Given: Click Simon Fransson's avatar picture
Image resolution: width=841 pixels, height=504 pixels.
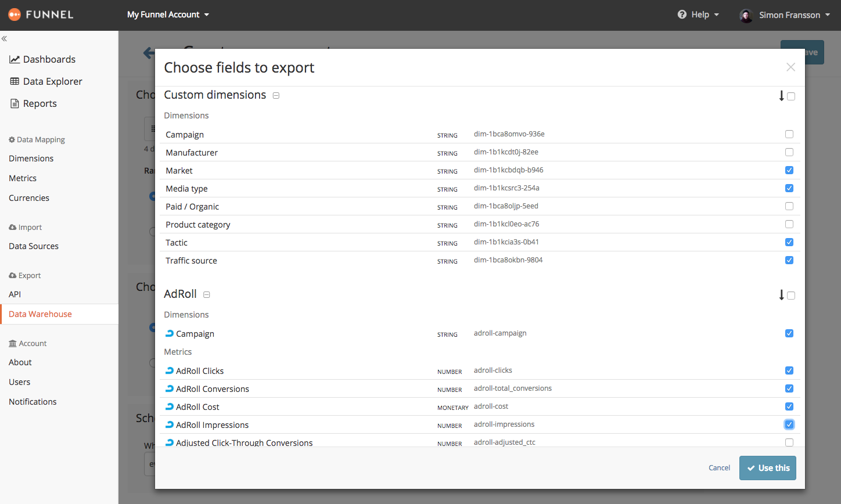Looking at the screenshot, I should [x=746, y=16].
